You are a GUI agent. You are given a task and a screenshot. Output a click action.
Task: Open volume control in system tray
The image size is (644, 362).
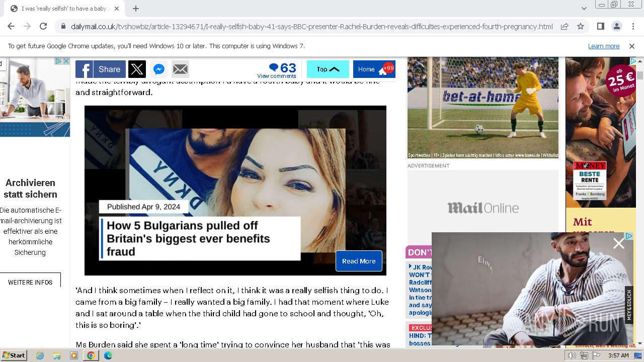coord(572,355)
